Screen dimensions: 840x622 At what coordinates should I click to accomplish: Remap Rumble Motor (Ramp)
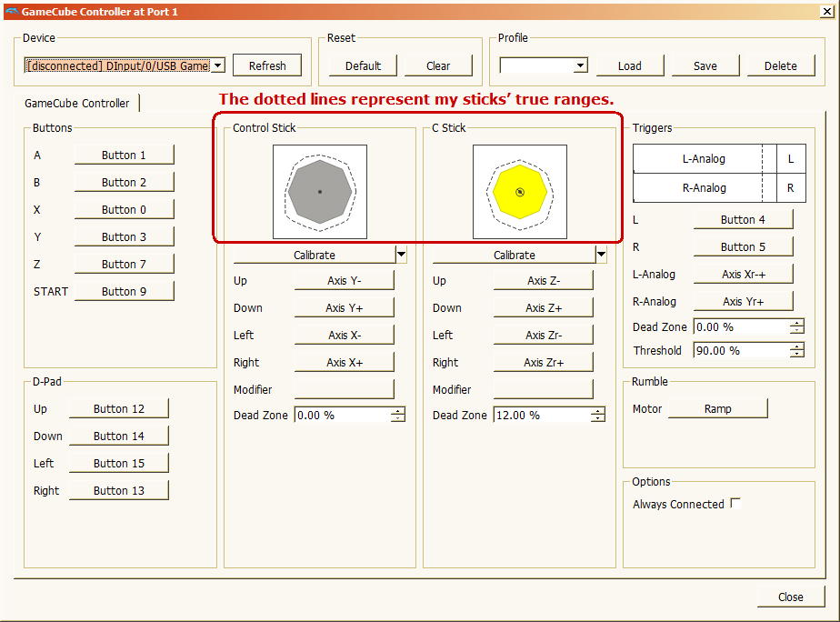(x=718, y=409)
